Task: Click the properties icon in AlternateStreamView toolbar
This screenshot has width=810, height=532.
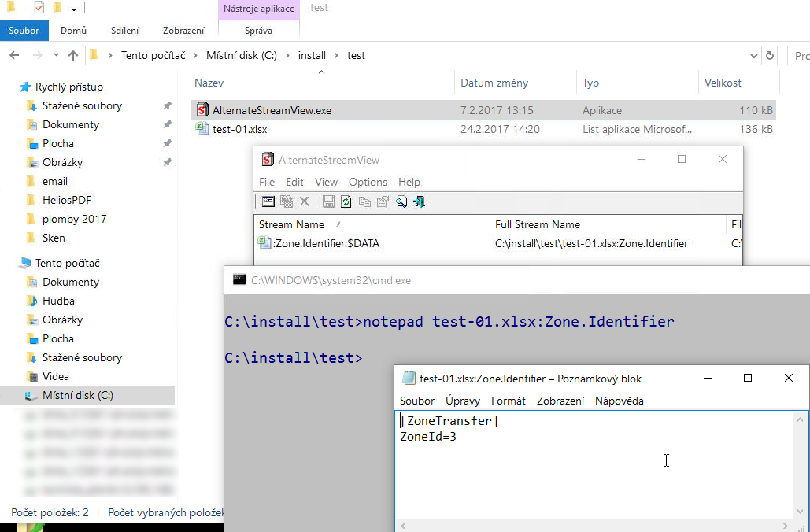Action: pos(383,201)
